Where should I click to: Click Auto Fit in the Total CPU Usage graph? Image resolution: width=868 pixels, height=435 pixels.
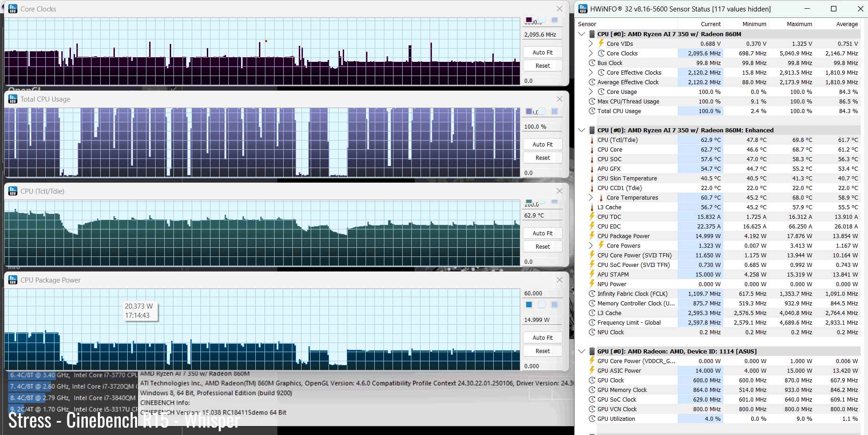pos(543,145)
